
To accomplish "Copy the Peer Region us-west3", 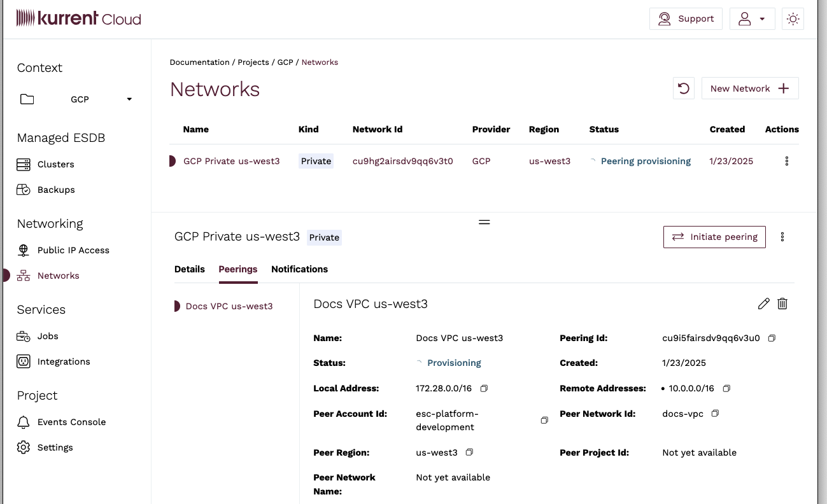I will pyautogui.click(x=469, y=452).
